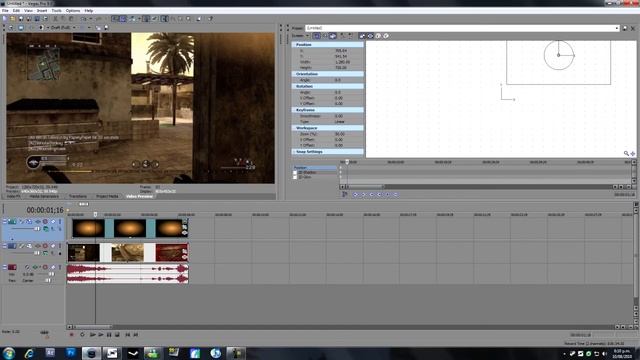The width and height of the screenshot is (640, 360).
Task: Toggle Enable Snapping in main toolbar
Action: pos(115,19)
